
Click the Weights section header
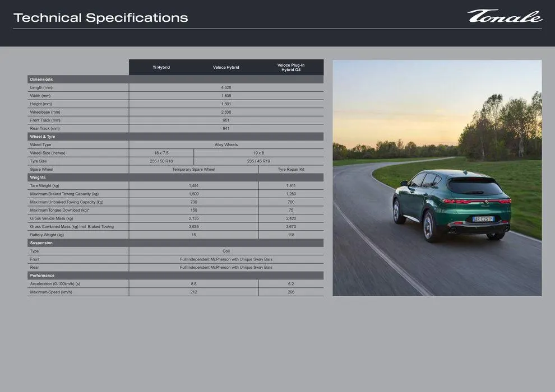tap(38, 178)
